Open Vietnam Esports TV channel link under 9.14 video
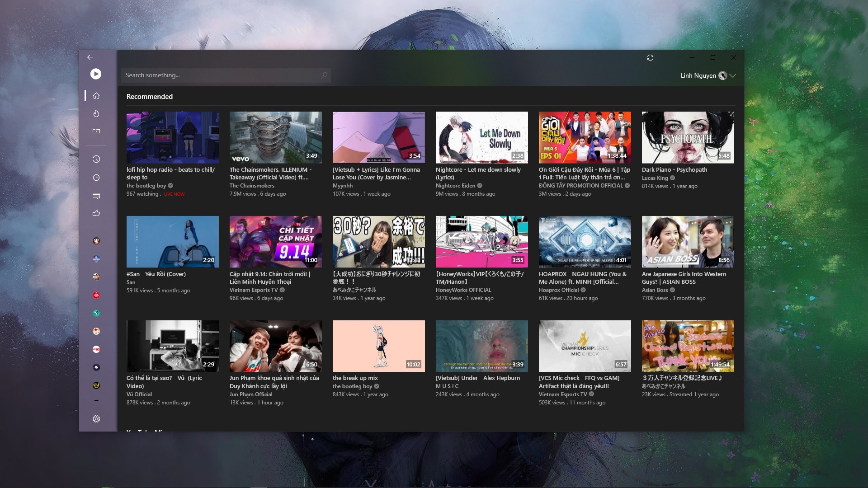 click(x=253, y=290)
